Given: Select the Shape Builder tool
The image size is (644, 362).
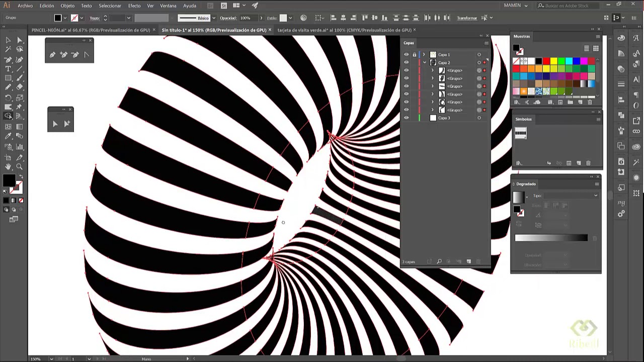Looking at the screenshot, I should click(8, 116).
